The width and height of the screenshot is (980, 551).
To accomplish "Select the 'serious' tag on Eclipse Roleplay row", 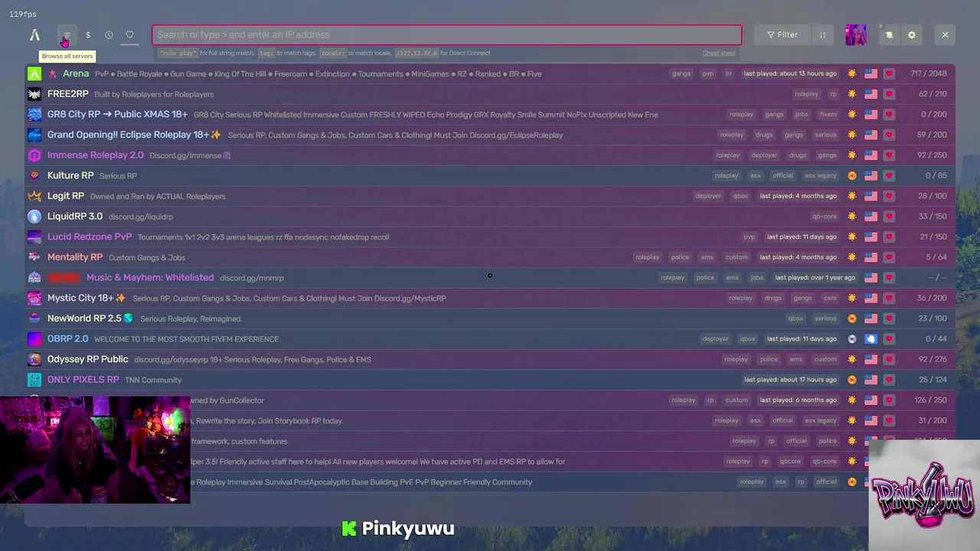I will click(x=825, y=135).
